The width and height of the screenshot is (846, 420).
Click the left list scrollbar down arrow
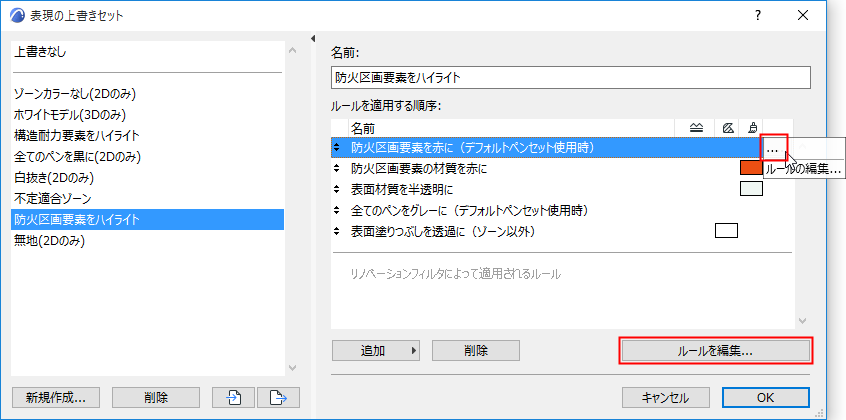(292, 368)
